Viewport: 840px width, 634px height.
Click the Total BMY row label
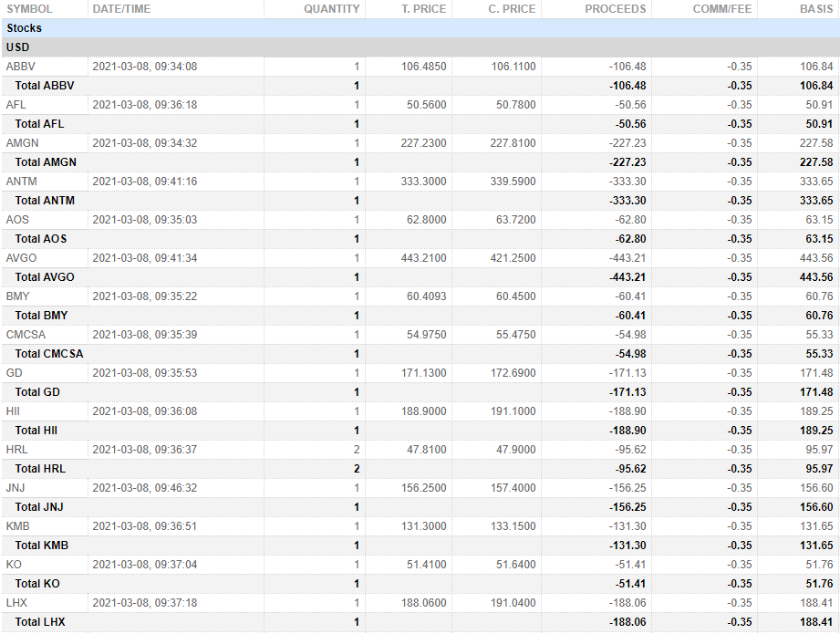[41, 315]
